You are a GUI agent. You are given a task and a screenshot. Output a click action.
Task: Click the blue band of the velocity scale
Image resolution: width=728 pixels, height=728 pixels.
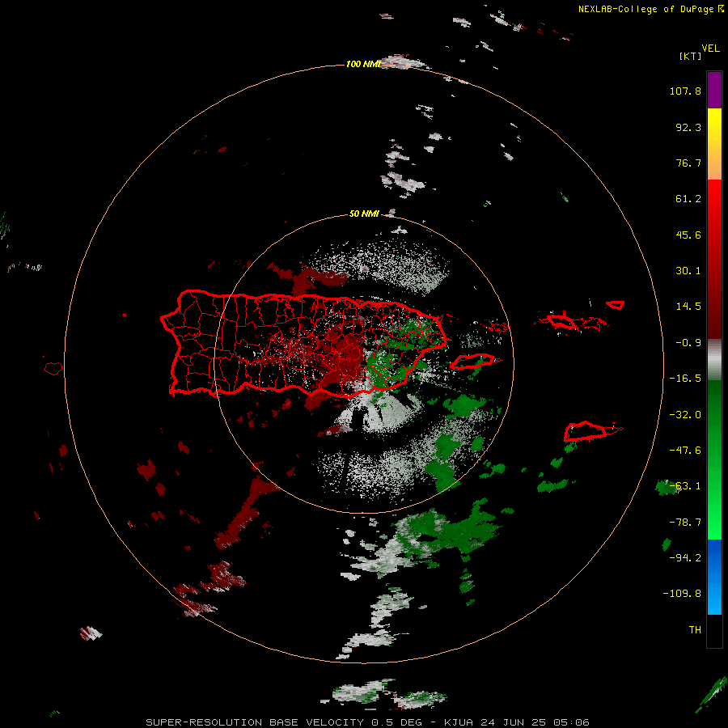[714, 577]
